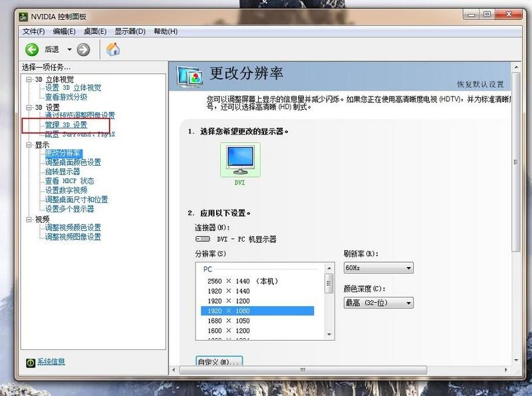The image size is (532, 396).
Task: Open 配置 Surround、PhysX task
Action: (80, 134)
